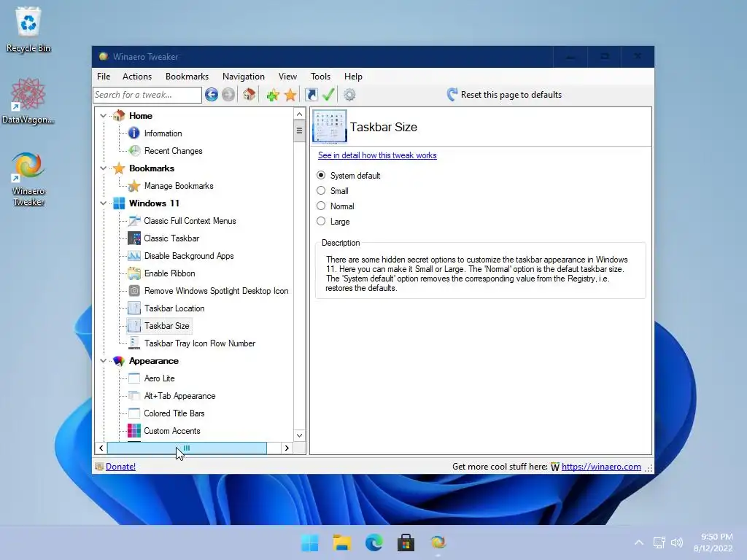Select the Large taskbar size option
747x560 pixels.
click(321, 221)
